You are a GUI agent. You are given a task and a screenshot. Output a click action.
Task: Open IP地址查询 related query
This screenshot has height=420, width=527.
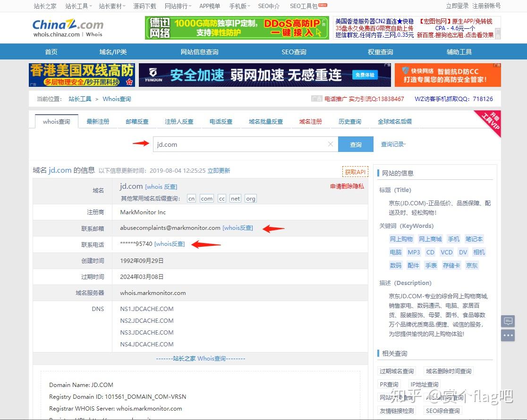pos(424,384)
